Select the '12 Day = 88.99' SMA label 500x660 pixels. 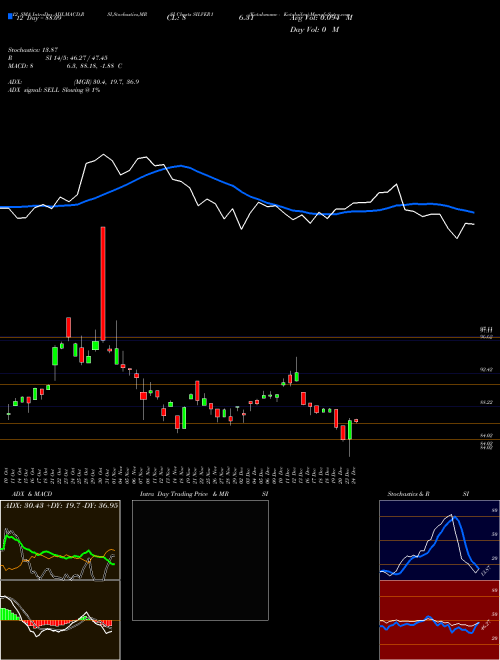pyautogui.click(x=37, y=19)
